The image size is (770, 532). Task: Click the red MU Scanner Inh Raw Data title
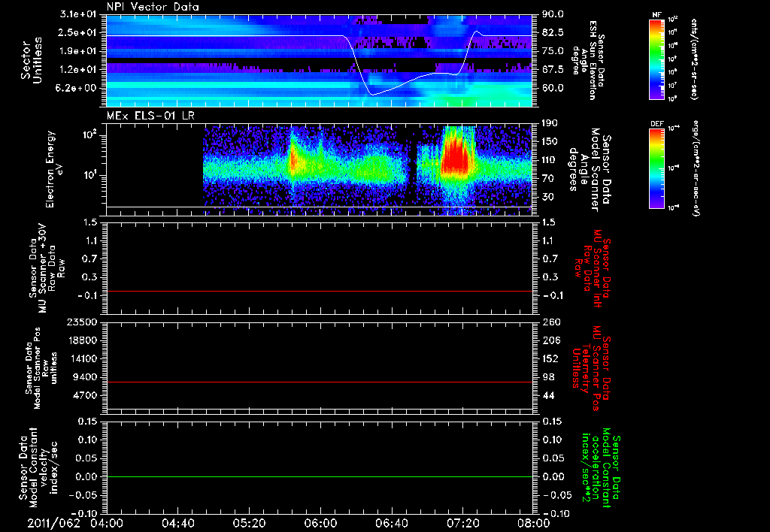[593, 268]
